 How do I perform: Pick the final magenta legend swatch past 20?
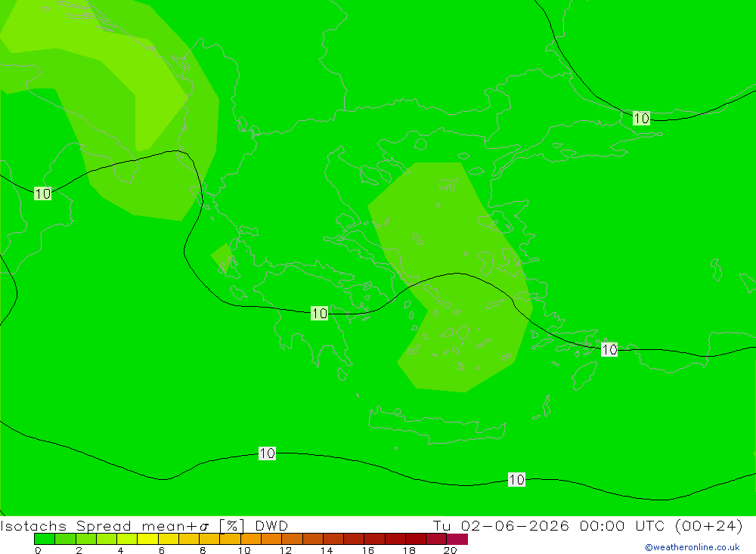pyautogui.click(x=457, y=539)
